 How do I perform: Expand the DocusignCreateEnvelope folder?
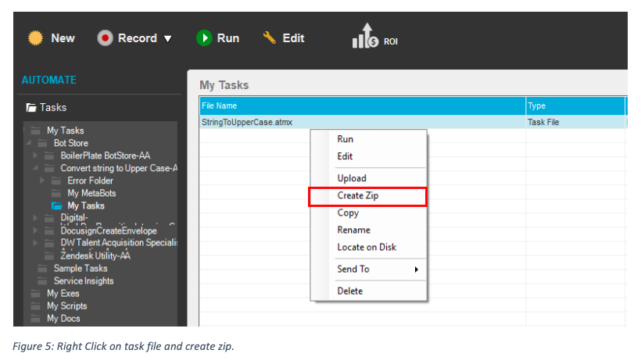pos(36,231)
